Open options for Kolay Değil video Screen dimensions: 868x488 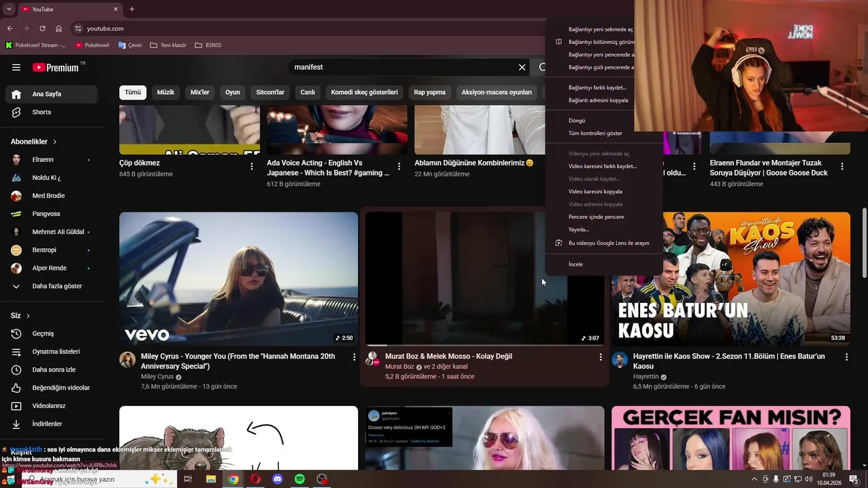[x=600, y=357]
